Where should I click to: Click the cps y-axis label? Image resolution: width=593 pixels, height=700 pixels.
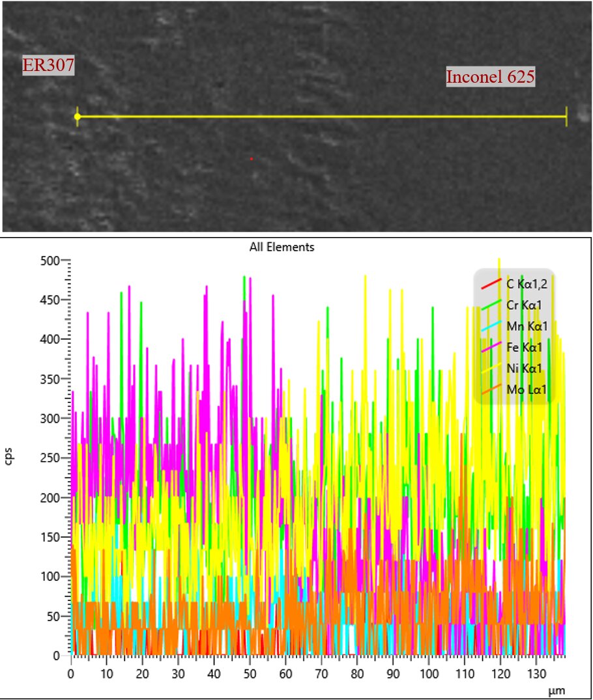[x=8, y=456]
